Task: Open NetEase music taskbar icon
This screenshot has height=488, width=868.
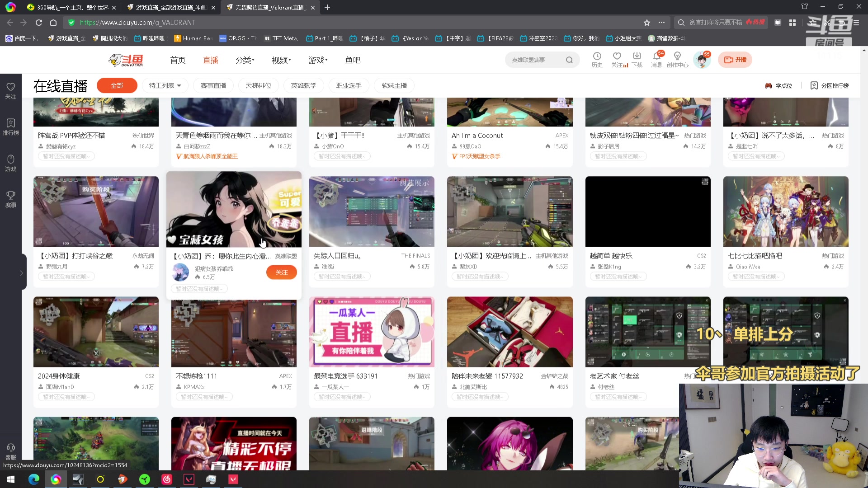Action: coord(167,479)
